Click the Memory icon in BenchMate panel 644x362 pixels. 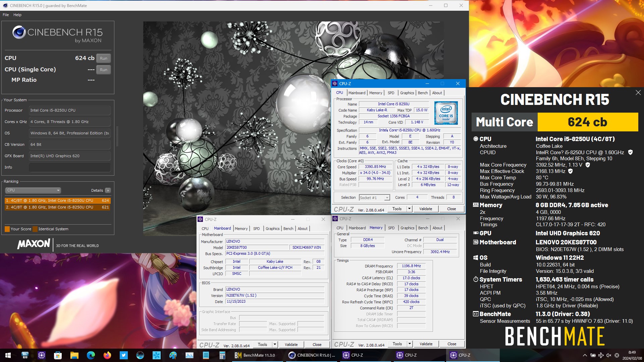pyautogui.click(x=476, y=205)
